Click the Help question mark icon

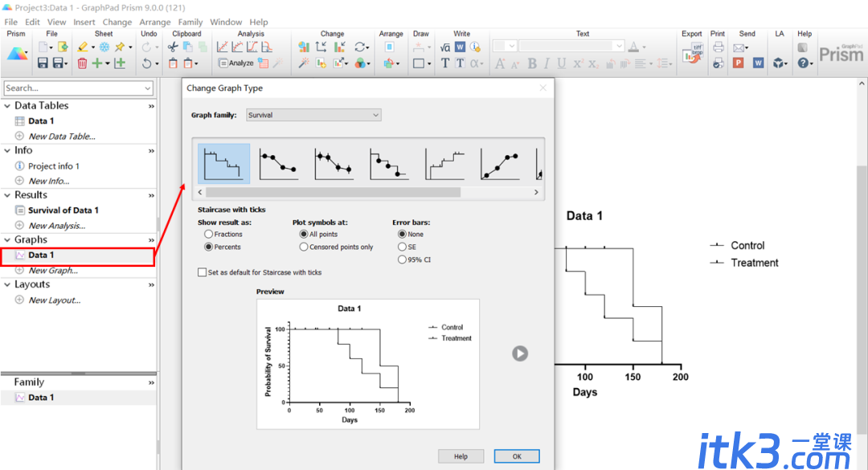click(803, 63)
